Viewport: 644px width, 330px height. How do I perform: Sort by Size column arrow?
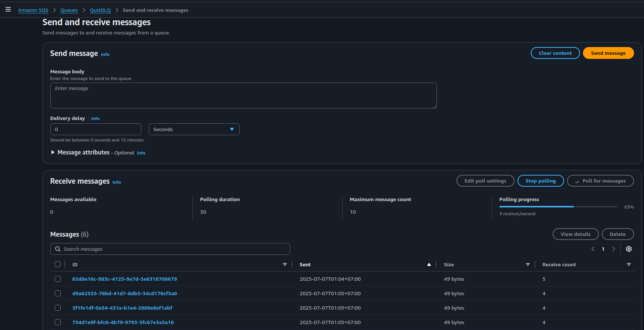pyautogui.click(x=527, y=264)
